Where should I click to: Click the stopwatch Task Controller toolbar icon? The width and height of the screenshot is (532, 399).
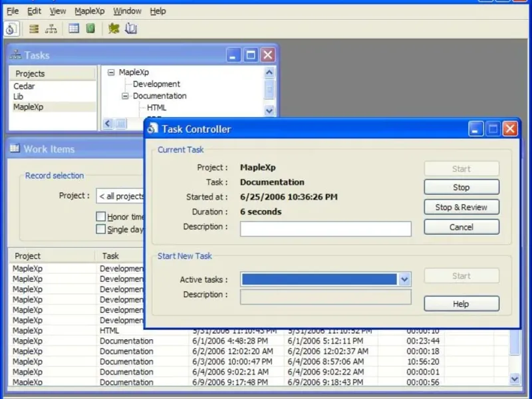pyautogui.click(x=11, y=29)
